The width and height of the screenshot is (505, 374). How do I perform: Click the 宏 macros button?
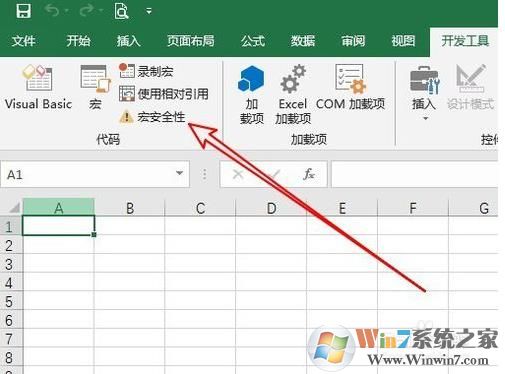[95, 87]
